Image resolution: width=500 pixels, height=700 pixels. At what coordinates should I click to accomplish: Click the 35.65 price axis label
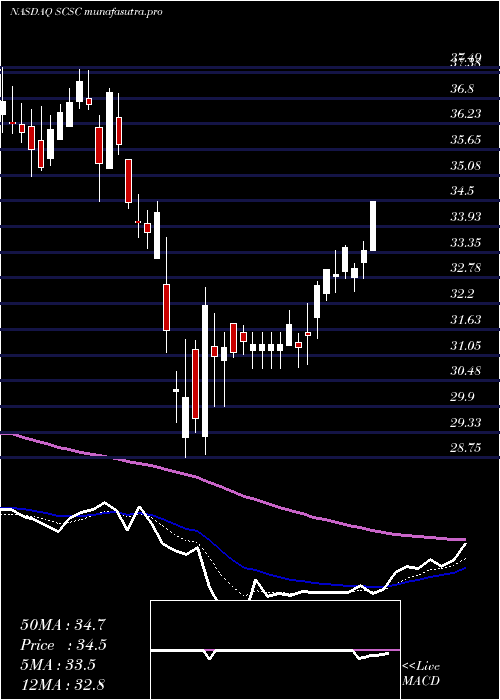[x=466, y=140]
